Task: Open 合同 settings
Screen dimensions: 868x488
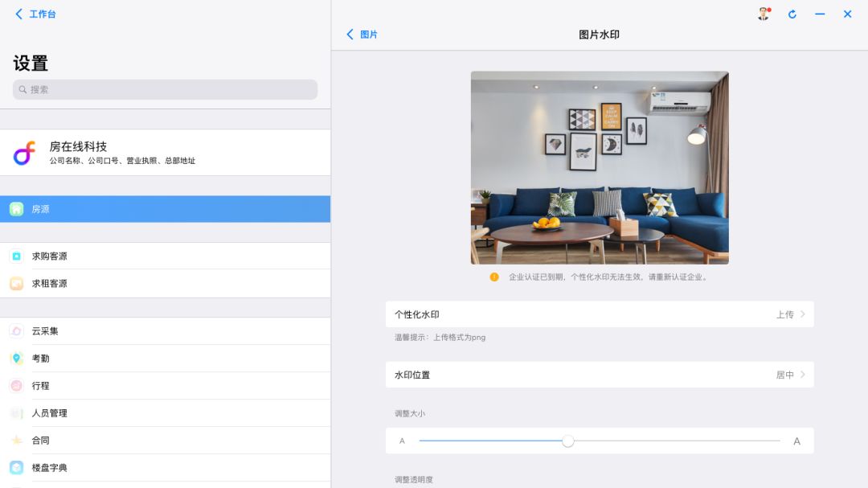Action: click(165, 440)
